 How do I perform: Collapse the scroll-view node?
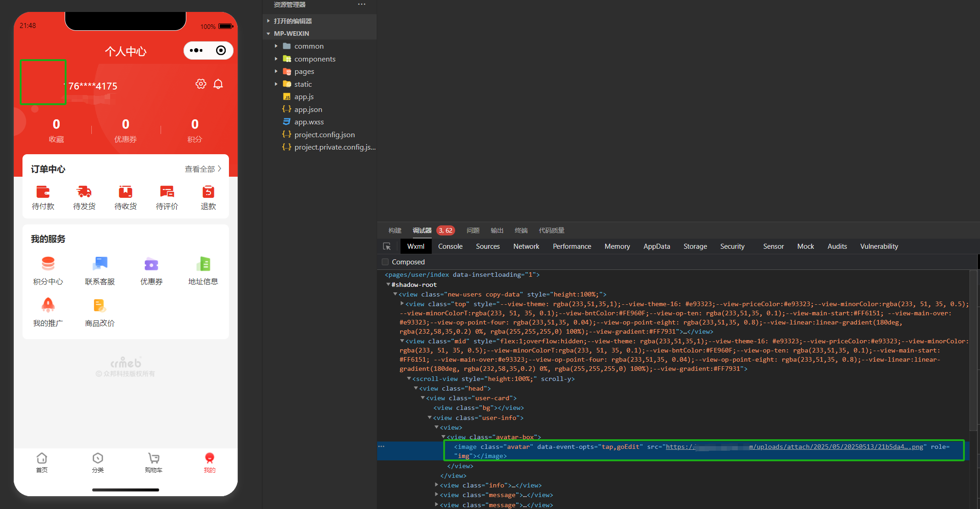click(409, 379)
